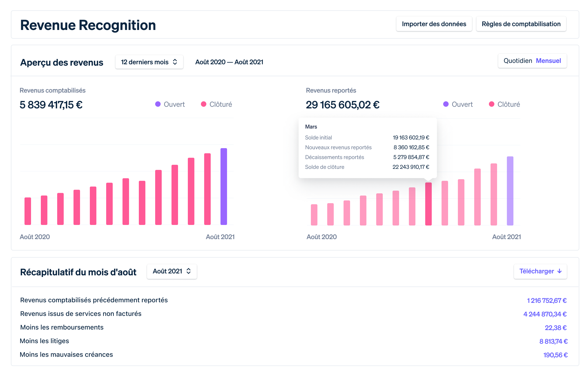Click the amount 1 216 752,67 €
The height and width of the screenshot is (378, 588).
[x=547, y=301]
